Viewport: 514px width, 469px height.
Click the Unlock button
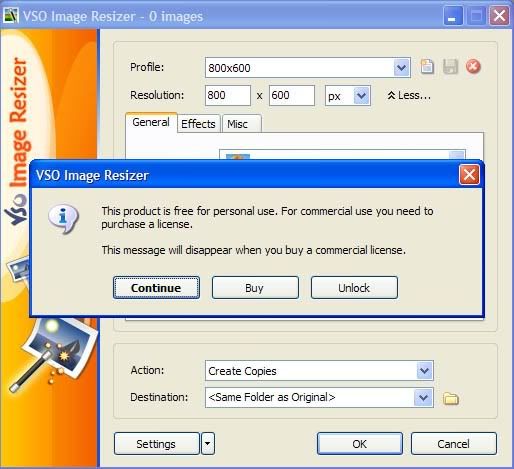click(354, 288)
